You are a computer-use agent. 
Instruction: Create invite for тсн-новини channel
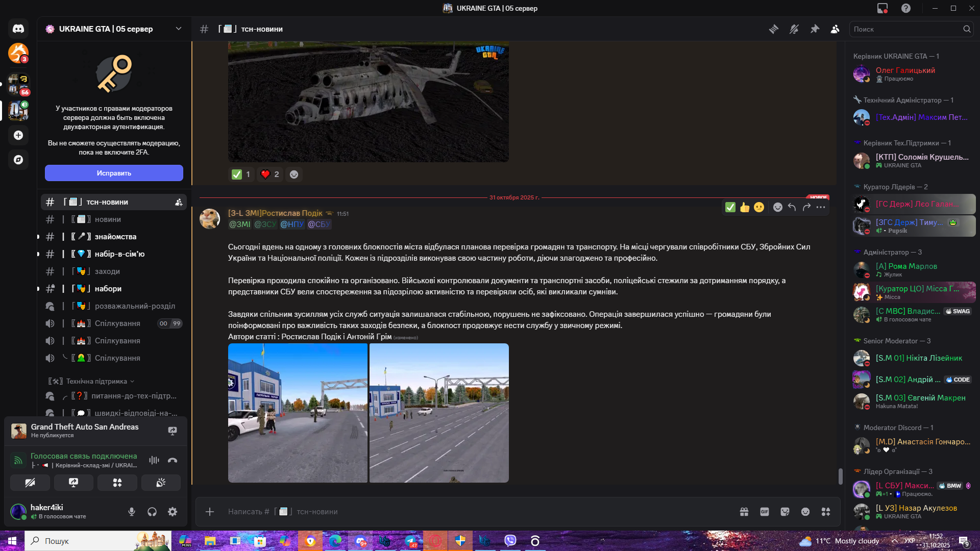click(179, 203)
